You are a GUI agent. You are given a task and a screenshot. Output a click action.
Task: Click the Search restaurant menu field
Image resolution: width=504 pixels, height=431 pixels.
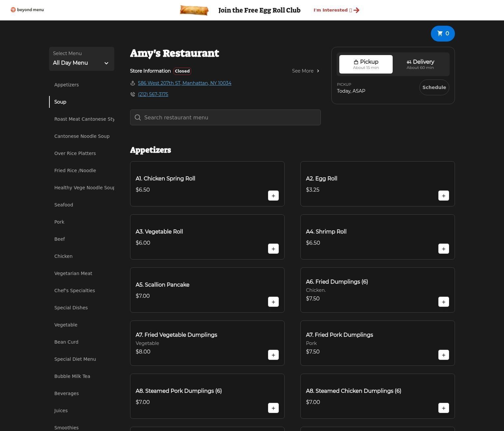(225, 118)
